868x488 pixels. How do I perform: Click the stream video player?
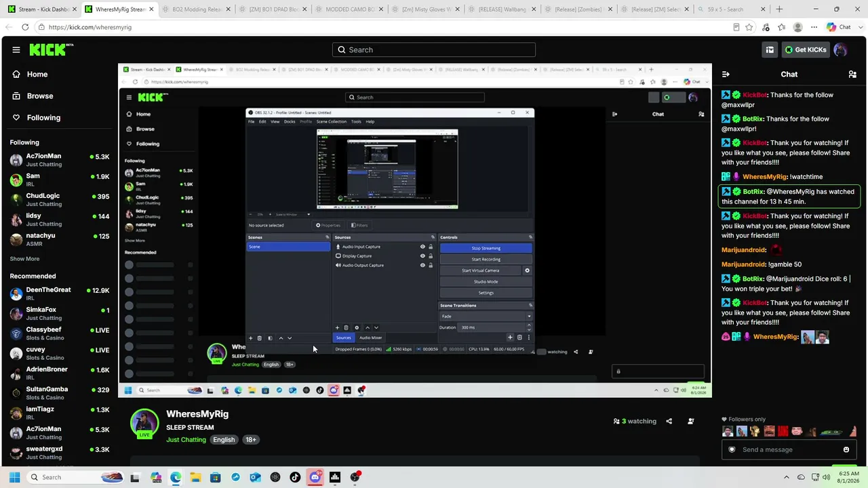[415, 230]
